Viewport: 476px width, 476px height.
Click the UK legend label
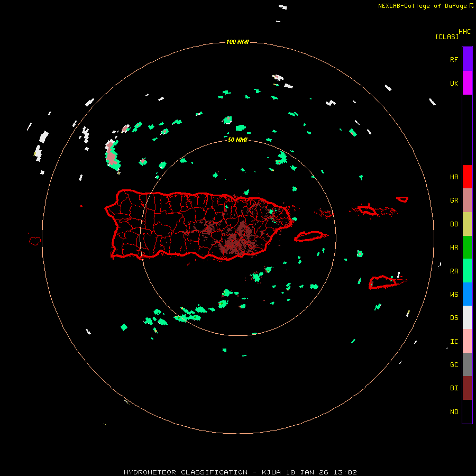tap(454, 83)
